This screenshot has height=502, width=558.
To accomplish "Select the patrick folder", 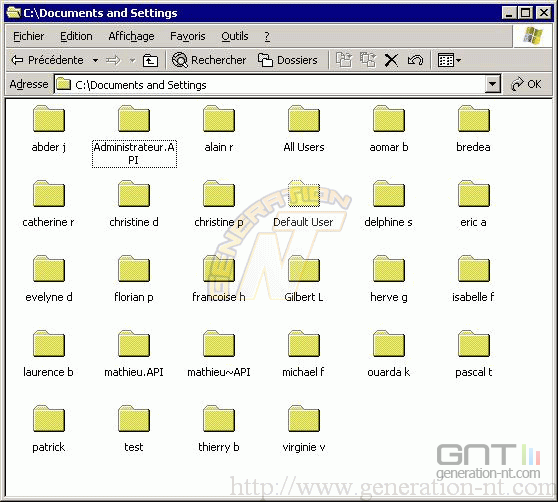I will (x=49, y=429).
